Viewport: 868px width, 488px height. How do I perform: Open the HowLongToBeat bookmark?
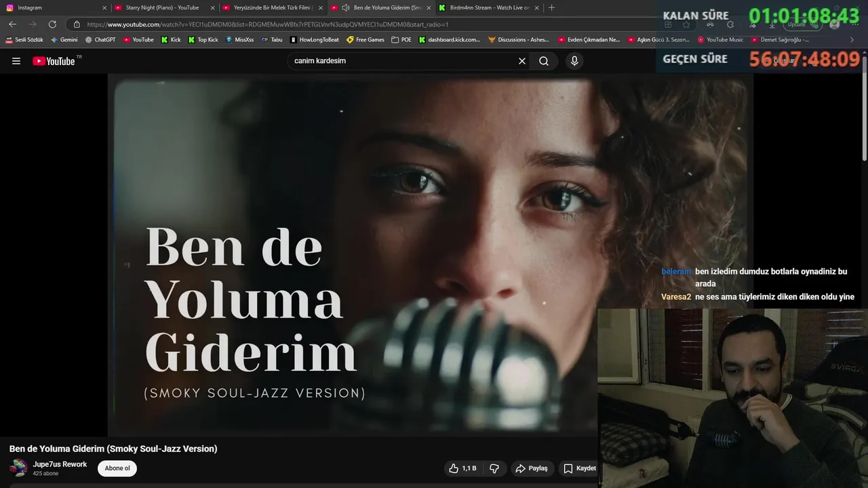(x=314, y=40)
